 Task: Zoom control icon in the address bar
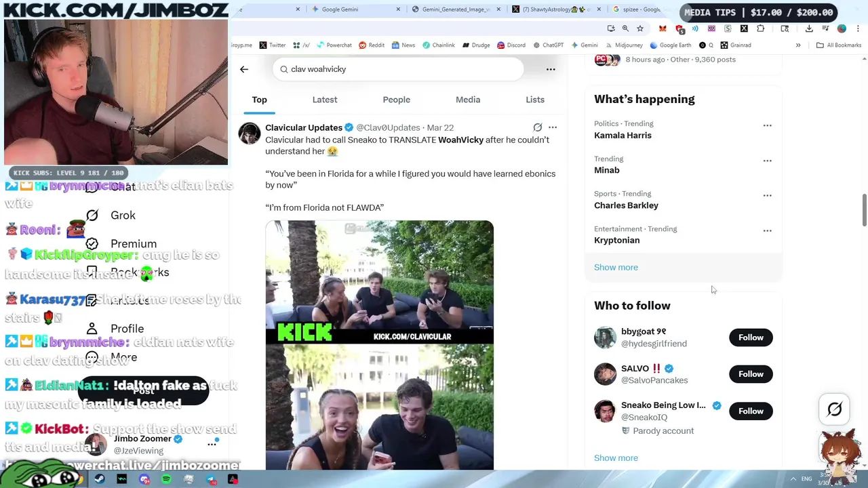(625, 28)
